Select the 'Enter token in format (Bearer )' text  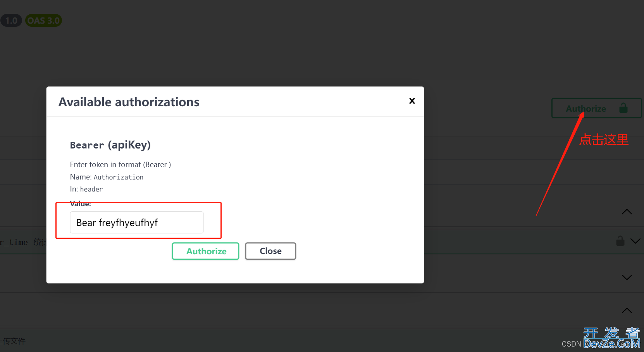(x=121, y=164)
